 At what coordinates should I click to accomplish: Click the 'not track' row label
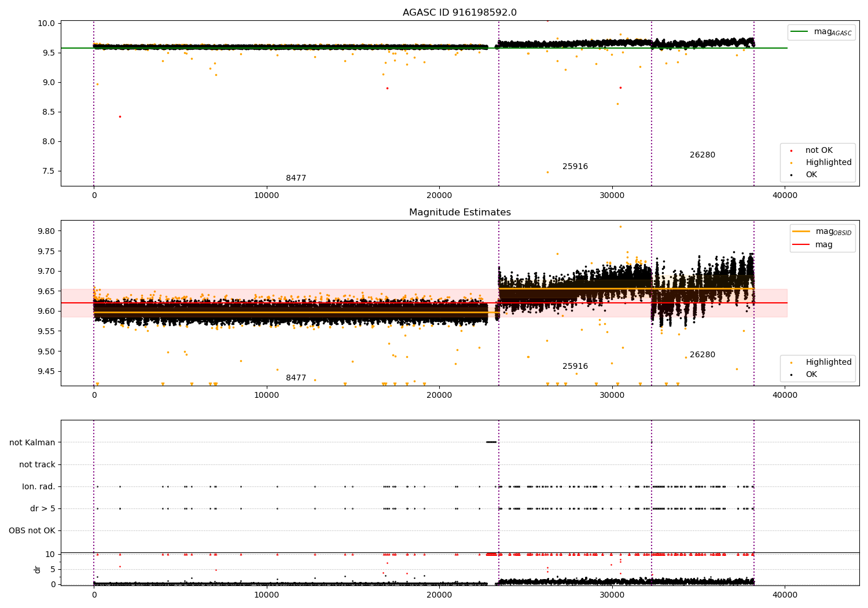click(x=37, y=465)
